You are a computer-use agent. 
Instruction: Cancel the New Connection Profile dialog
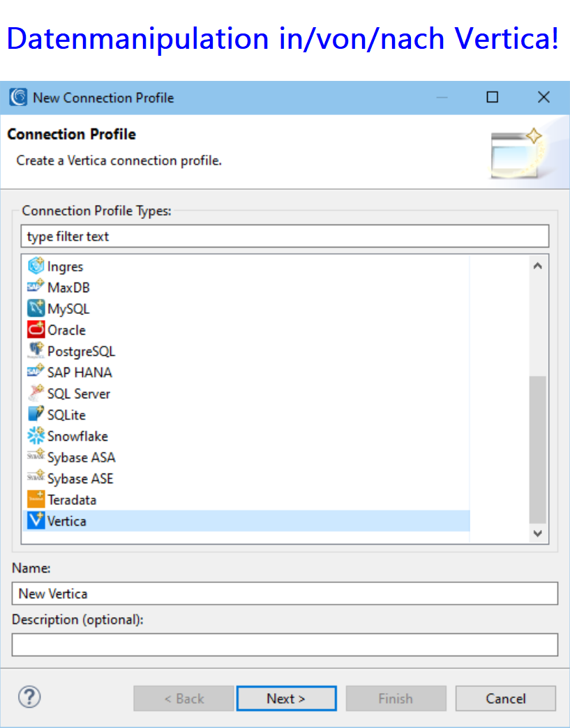click(505, 698)
